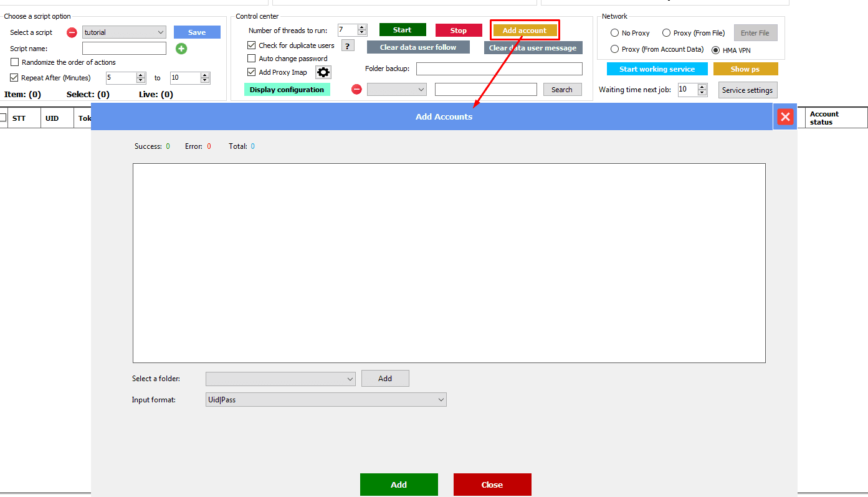Screen dimensions: 868x497
Task: Select the No Proxy radio option
Action: (x=615, y=33)
